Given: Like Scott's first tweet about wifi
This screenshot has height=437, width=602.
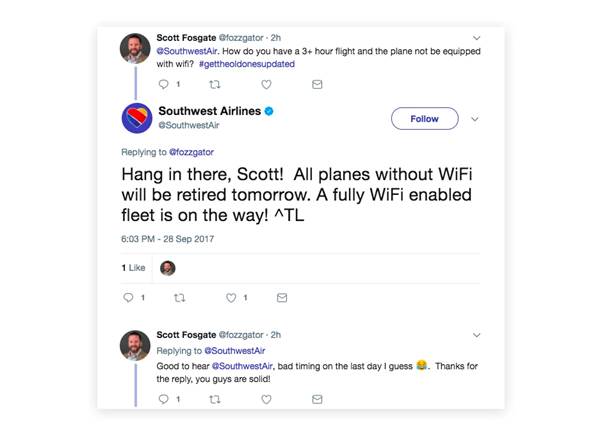Looking at the screenshot, I should pos(266,85).
